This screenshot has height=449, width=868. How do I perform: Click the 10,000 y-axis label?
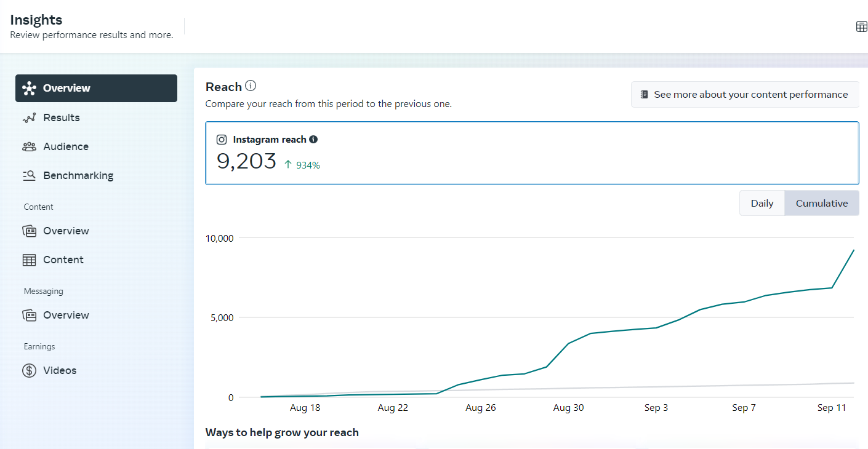point(219,238)
